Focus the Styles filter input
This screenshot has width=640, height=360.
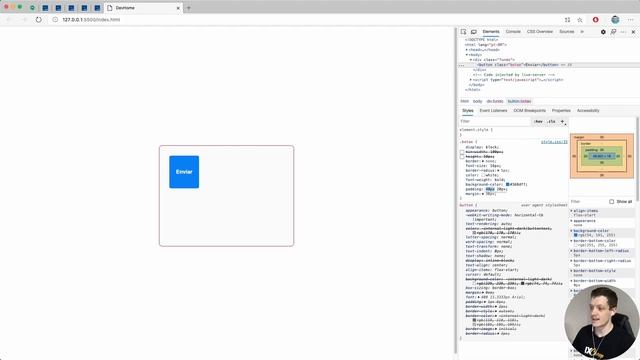point(495,122)
